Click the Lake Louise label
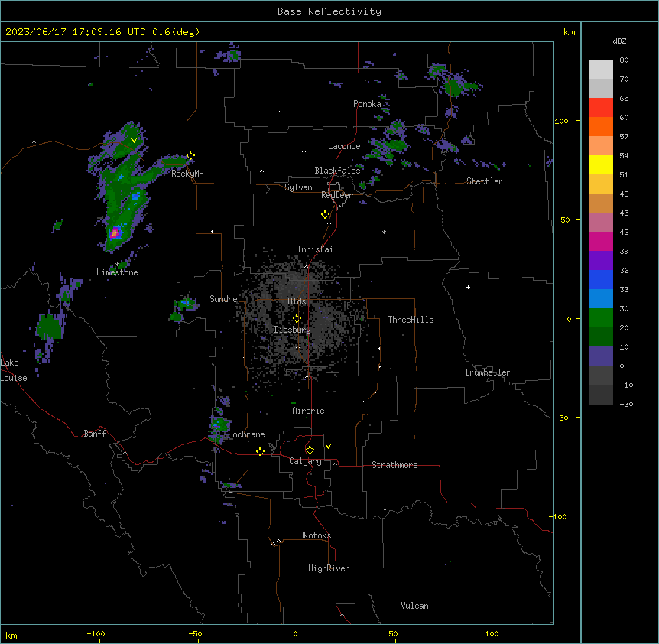Viewport: 659px width, 644px height. 14,370
